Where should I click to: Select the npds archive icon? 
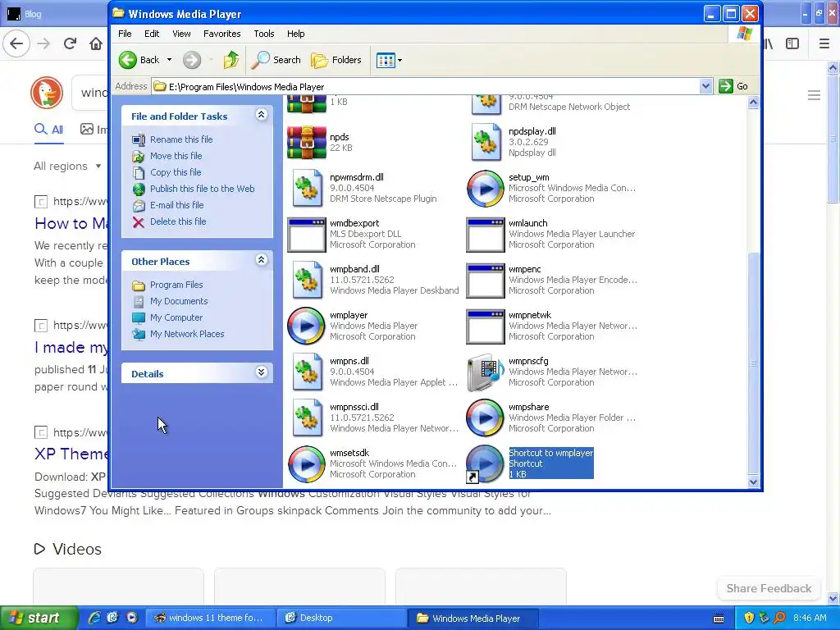(307, 143)
